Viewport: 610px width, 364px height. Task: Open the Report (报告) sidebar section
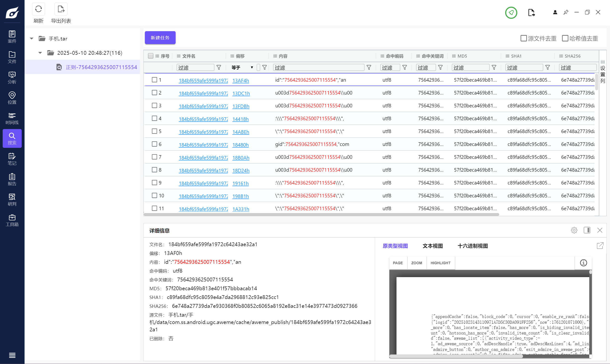pyautogui.click(x=12, y=179)
